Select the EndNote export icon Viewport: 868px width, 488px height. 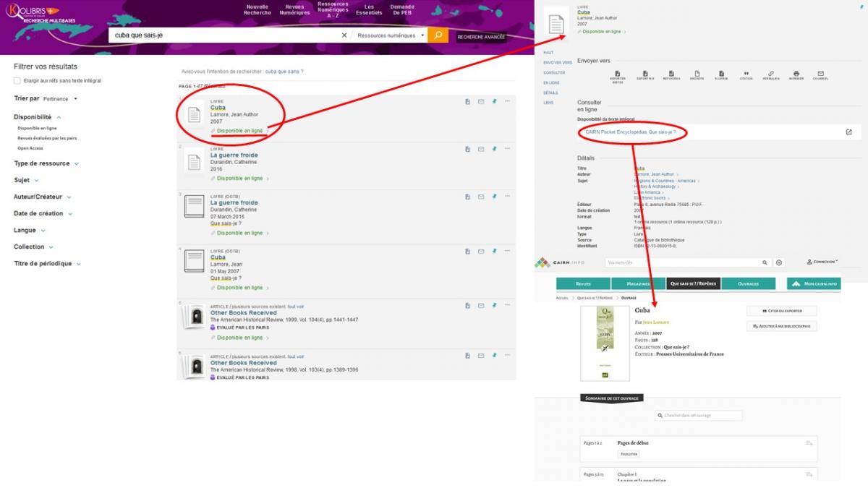(697, 73)
